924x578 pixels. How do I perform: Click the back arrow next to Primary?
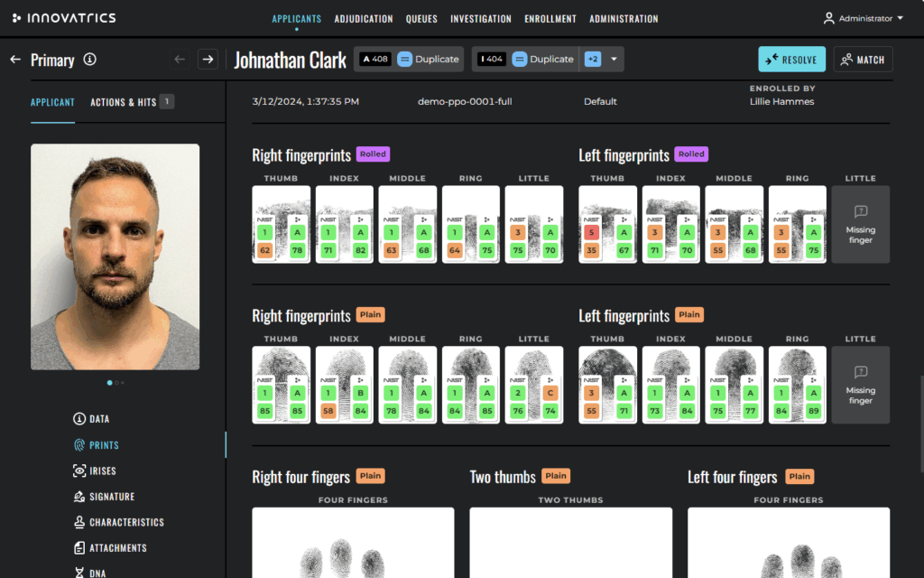[14, 60]
